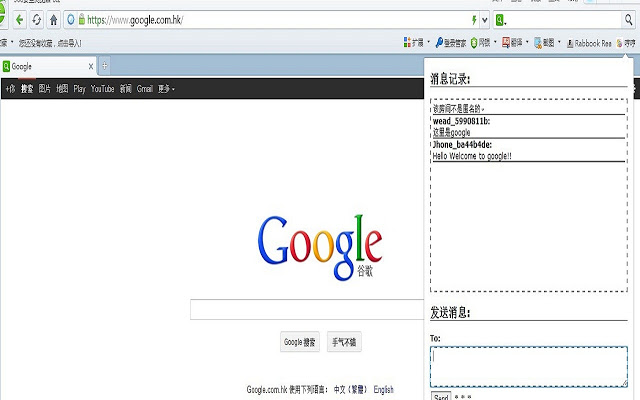The width and height of the screenshot is (640, 400).
Task: Expand the arrow next to 截图
Action: tap(559, 42)
